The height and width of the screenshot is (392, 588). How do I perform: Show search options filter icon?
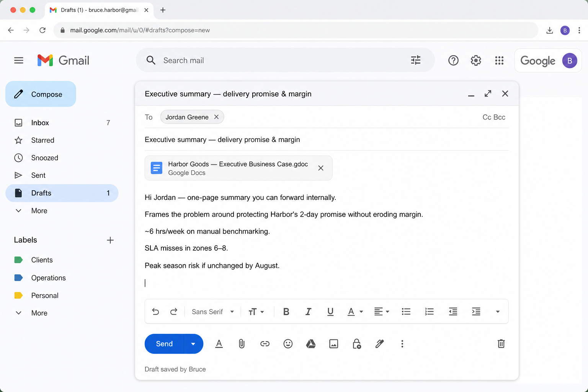click(x=416, y=60)
